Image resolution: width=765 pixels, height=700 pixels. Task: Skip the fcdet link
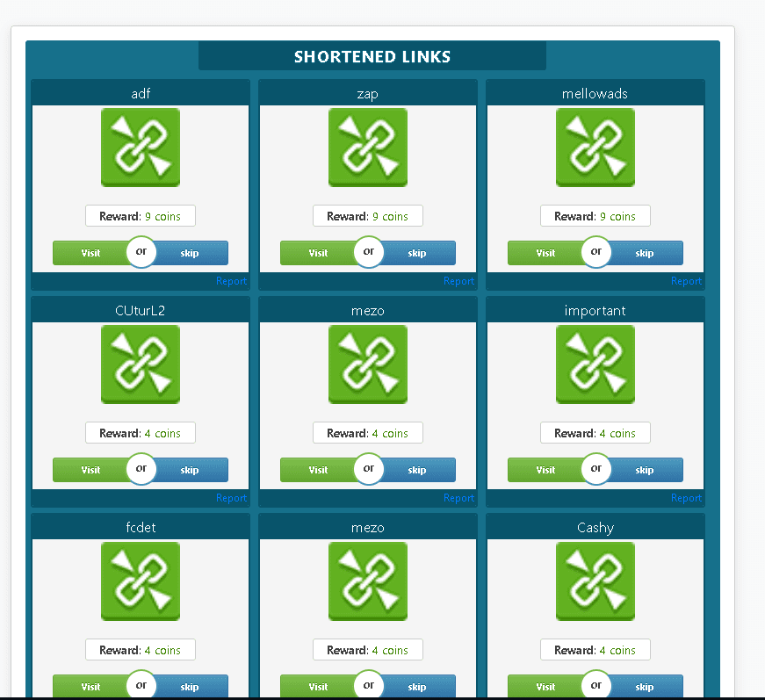191,686
